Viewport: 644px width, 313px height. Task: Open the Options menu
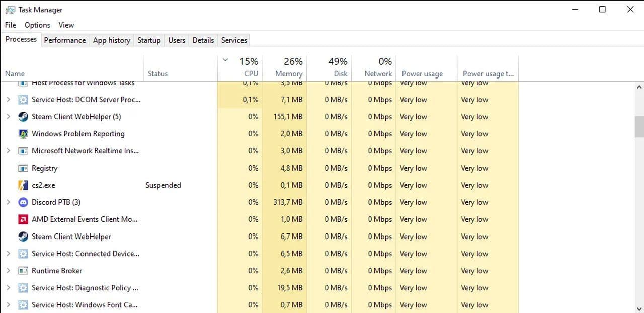(x=37, y=25)
